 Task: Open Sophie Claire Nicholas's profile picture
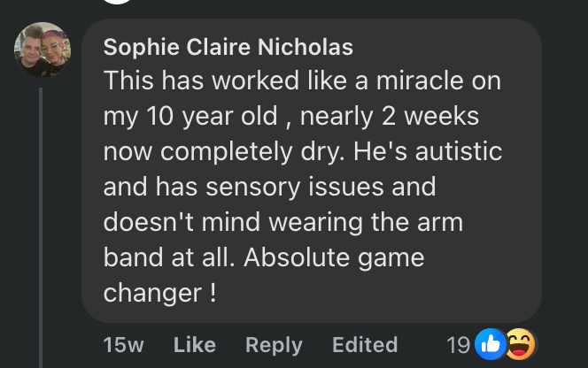[41, 49]
